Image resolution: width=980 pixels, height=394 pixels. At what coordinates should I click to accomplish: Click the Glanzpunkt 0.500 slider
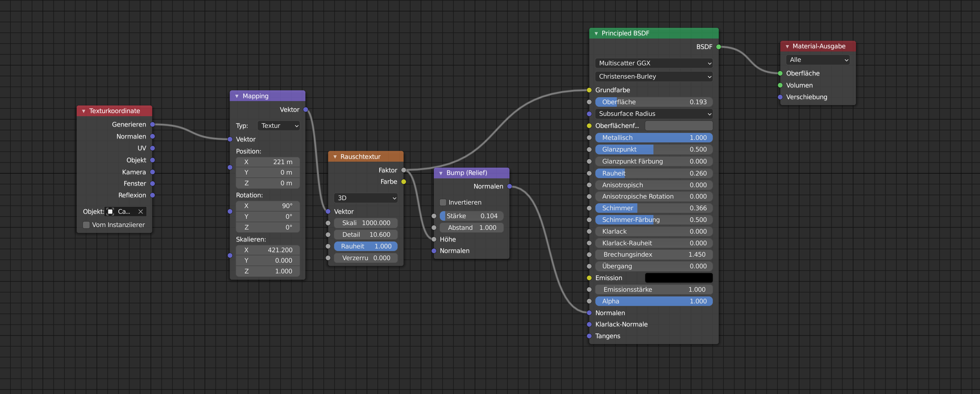click(x=653, y=150)
